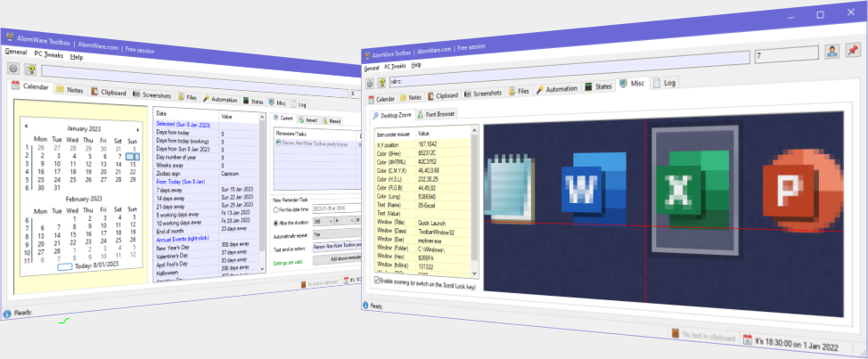Screen dimensions: 868x359
Task: Open Automatically repeat 'Yes' dropdown
Action: (x=337, y=234)
